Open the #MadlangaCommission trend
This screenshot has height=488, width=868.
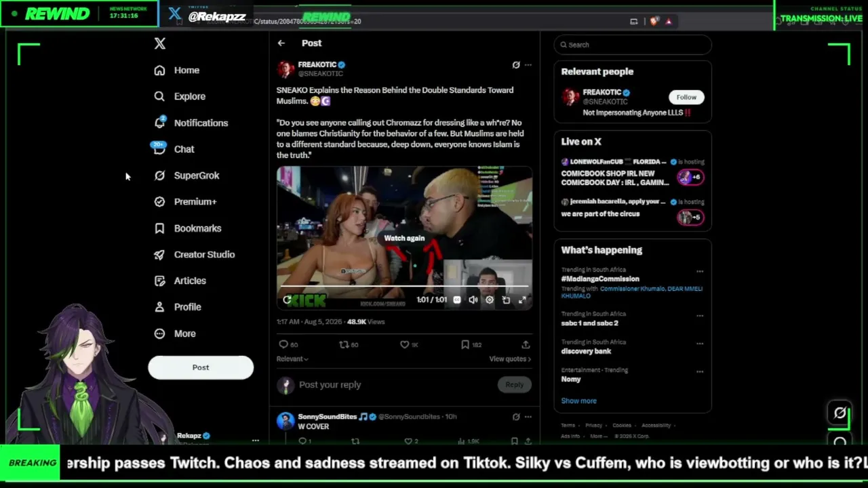600,279
